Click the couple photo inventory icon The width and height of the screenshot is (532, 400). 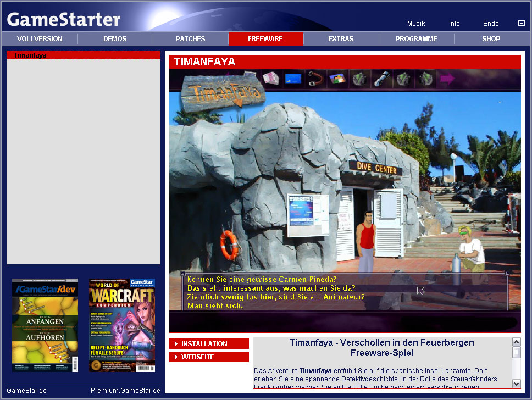337,79
